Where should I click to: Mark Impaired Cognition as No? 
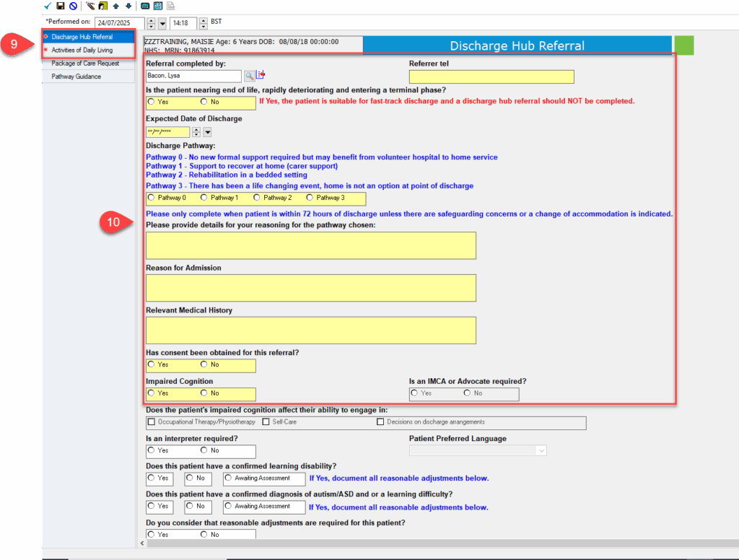[204, 393]
